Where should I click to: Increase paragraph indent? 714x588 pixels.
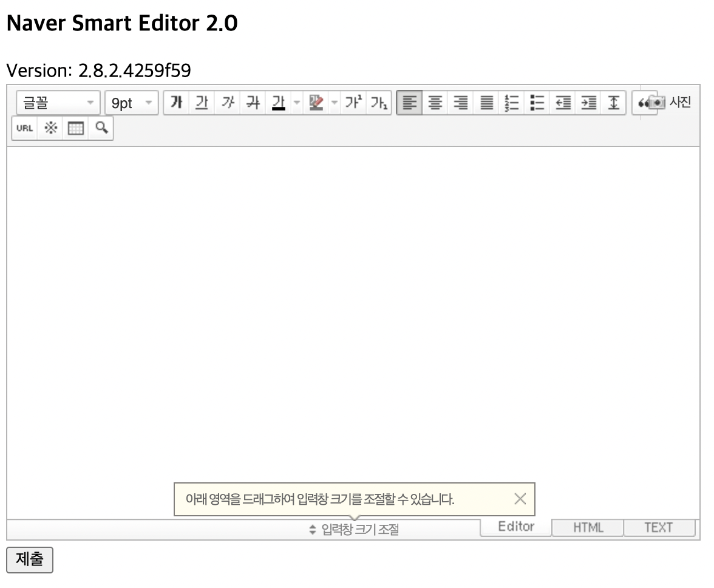click(588, 103)
